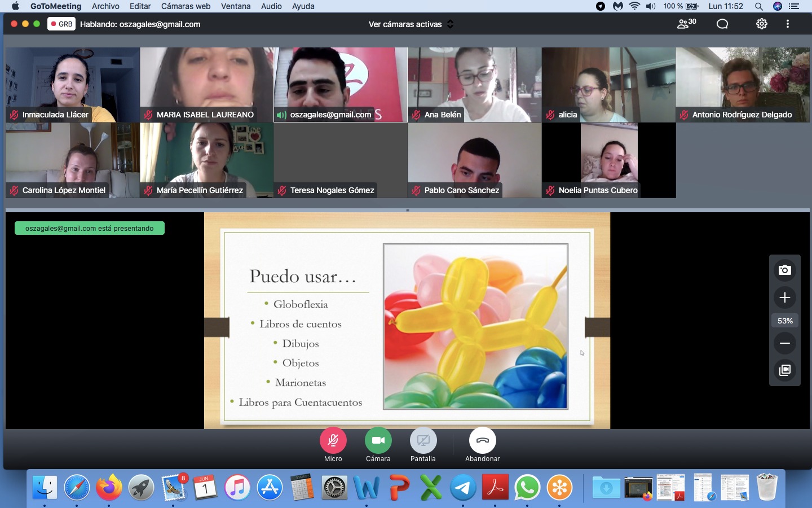Select oszagales@gmail.com video tile

pos(341,85)
